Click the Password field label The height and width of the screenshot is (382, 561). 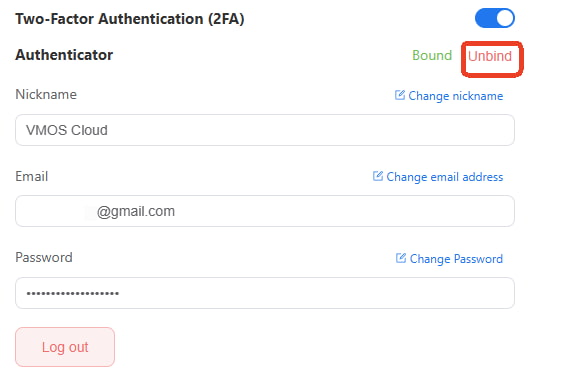coord(44,258)
